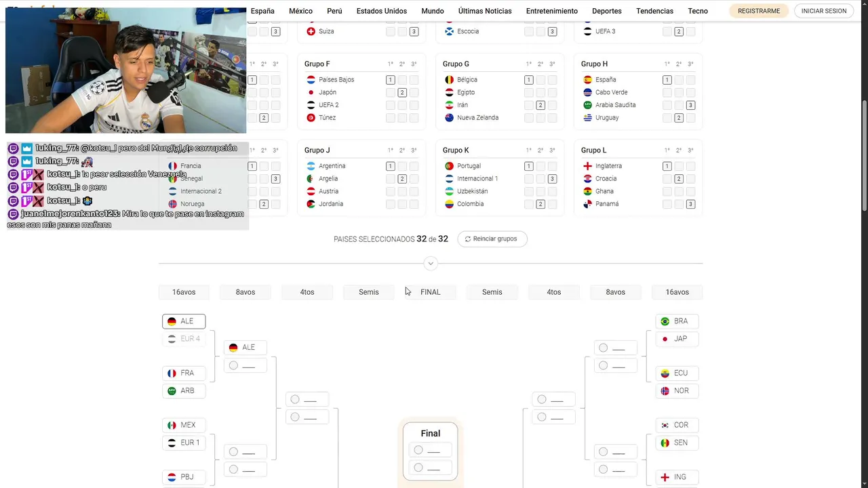Screen dimensions: 868x488
Task: Pick the France flag team FRA
Action: click(x=172, y=373)
